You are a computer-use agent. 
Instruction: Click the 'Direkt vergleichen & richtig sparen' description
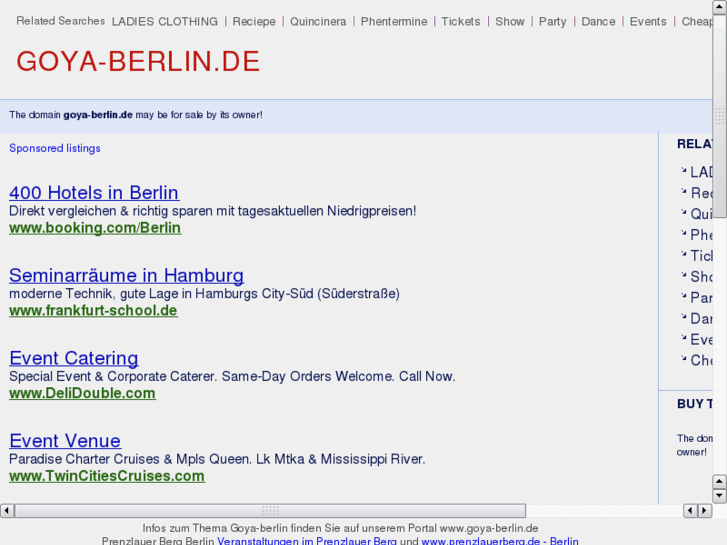click(213, 211)
